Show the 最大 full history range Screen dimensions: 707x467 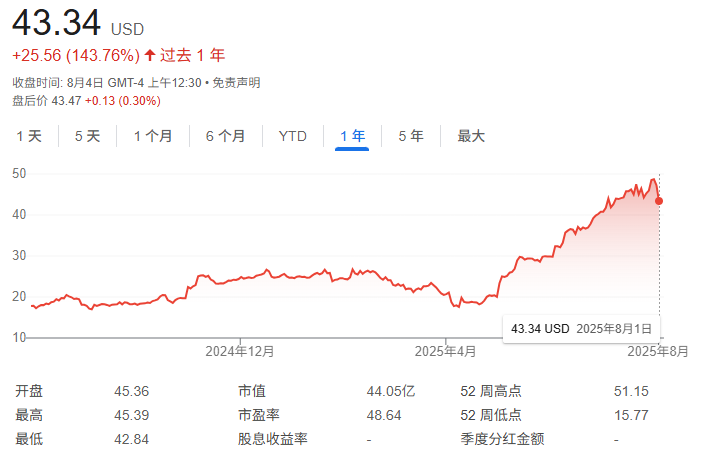(x=471, y=136)
